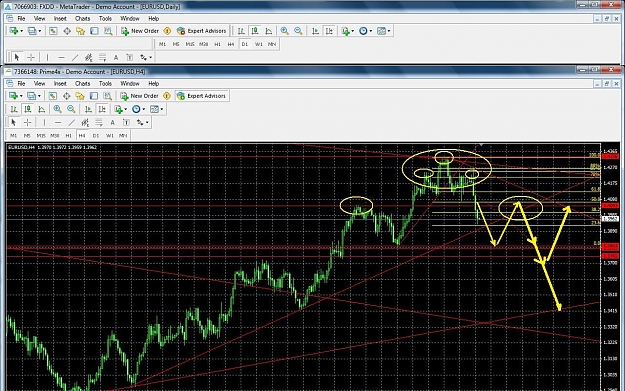The image size is (625, 391).
Task: Toggle chart shift in the Prime4x window
Action: coord(102,109)
